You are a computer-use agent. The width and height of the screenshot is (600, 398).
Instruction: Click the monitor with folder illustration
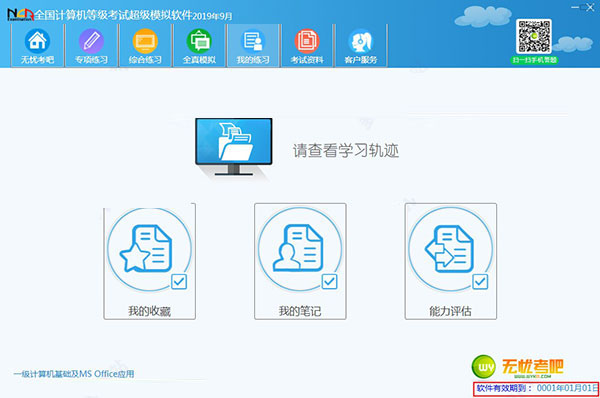pos(234,147)
